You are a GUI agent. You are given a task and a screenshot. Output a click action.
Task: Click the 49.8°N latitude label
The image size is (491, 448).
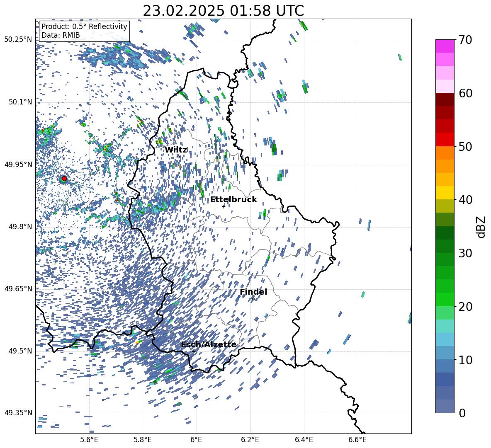20,227
